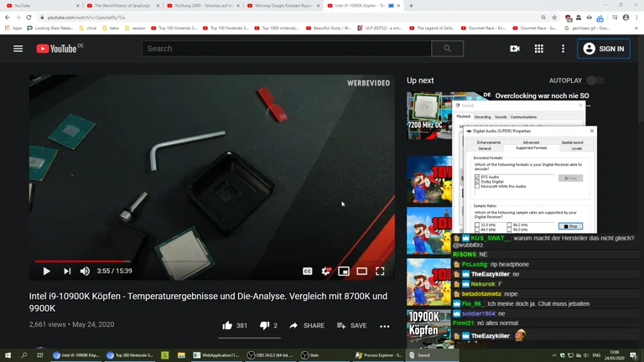Save the video to a playlist
Screen dimensions: 644x362
point(351,325)
